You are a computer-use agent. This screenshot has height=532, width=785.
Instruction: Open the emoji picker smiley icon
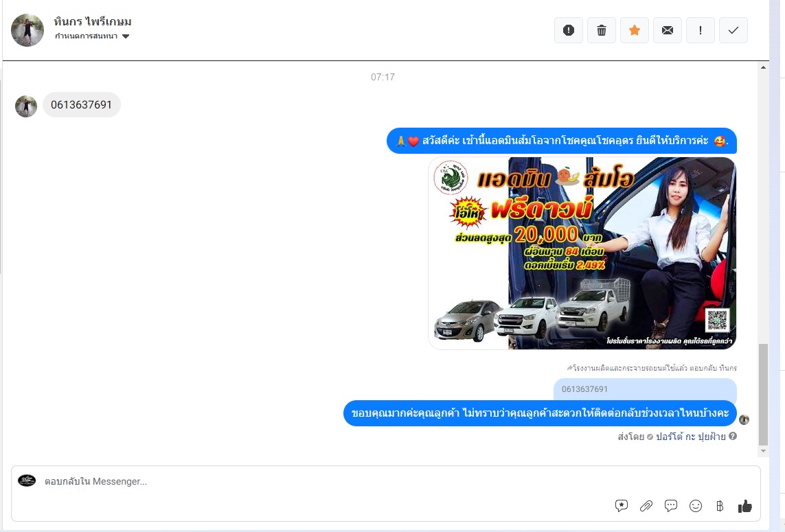click(x=696, y=506)
